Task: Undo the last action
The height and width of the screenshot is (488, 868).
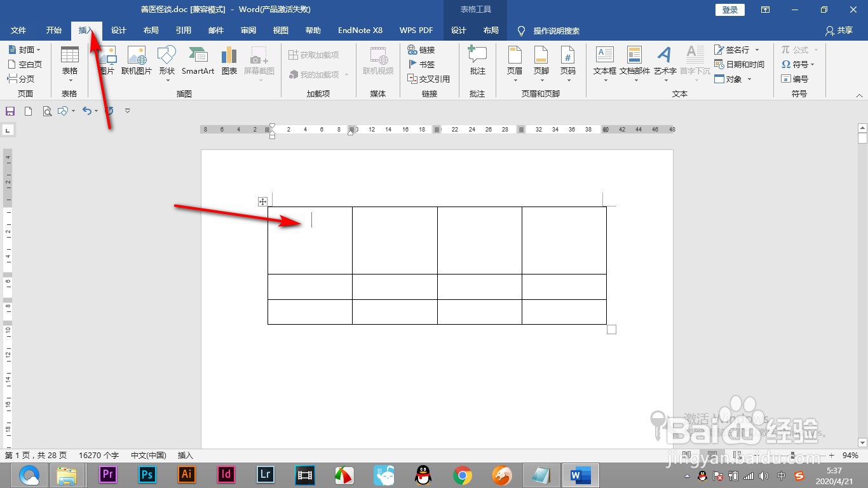Action: [87, 111]
